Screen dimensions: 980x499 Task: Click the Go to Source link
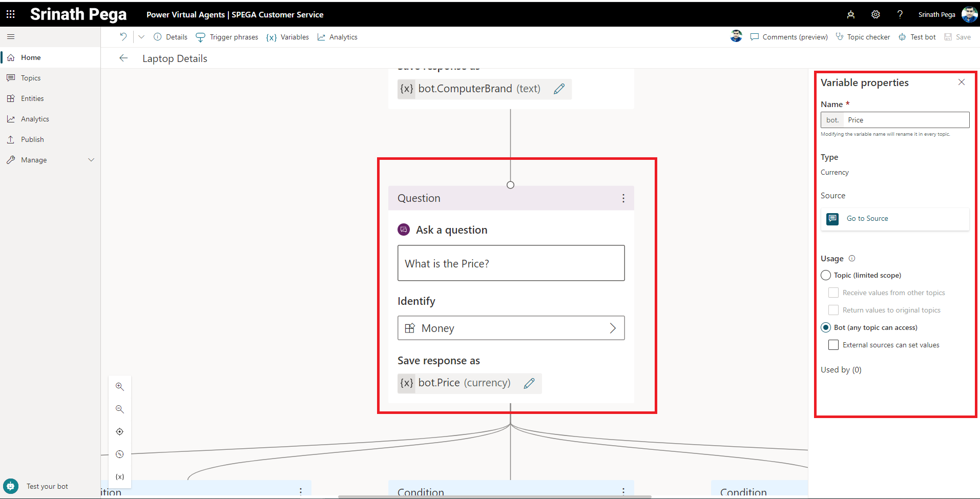(x=867, y=219)
